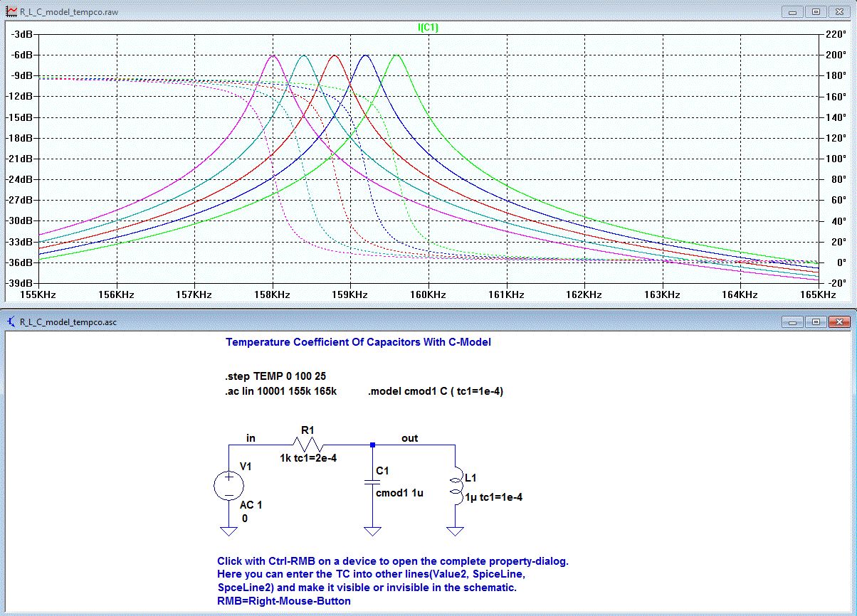857x616 pixels.
Task: Maximize the R_L_C_model_tempco.raw waveform window
Action: 816,11
